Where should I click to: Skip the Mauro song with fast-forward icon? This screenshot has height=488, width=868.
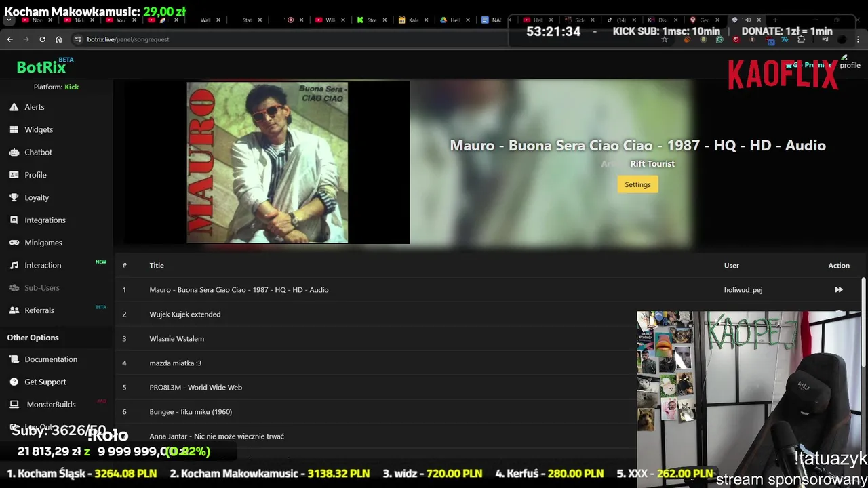tap(839, 290)
